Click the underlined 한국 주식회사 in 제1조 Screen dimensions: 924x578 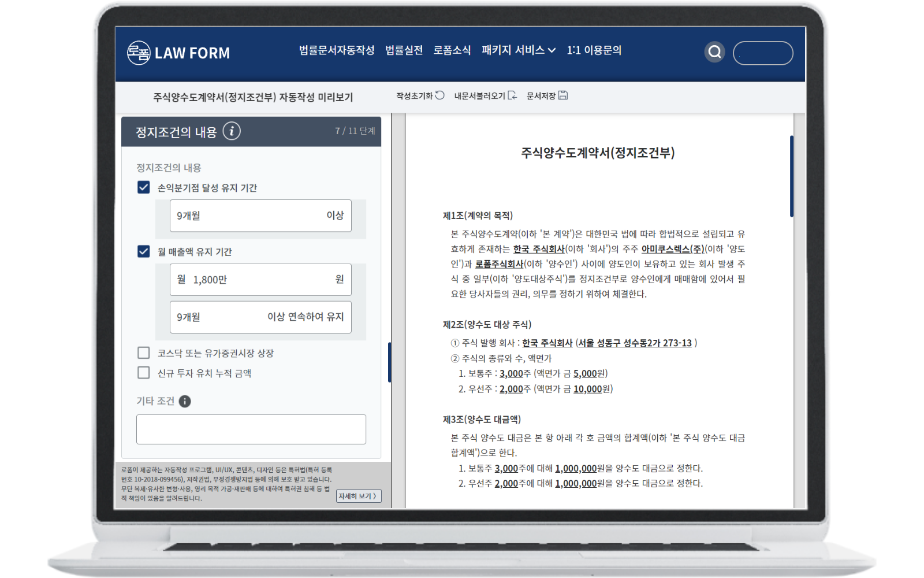pyautogui.click(x=539, y=249)
